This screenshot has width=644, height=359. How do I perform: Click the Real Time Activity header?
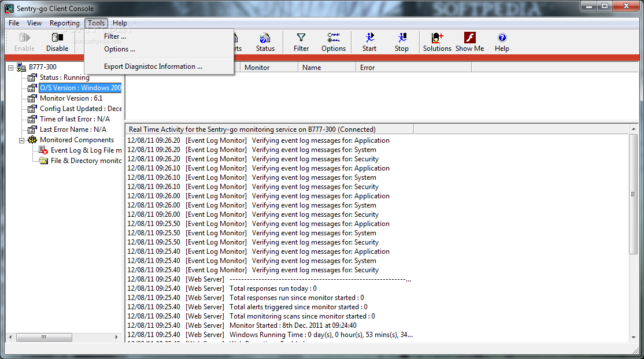[269, 129]
